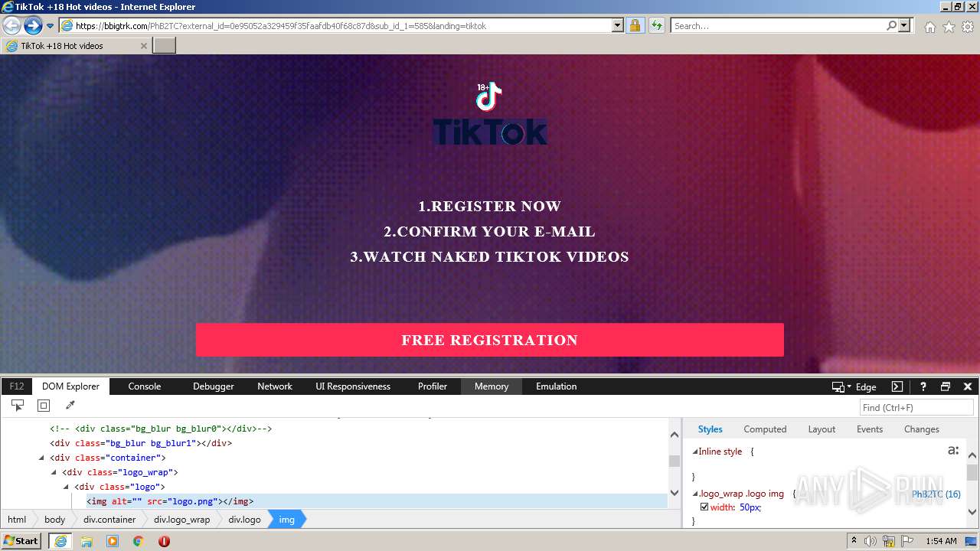Switch to the Console tab
Viewport: 980px width, 551px height.
[145, 386]
